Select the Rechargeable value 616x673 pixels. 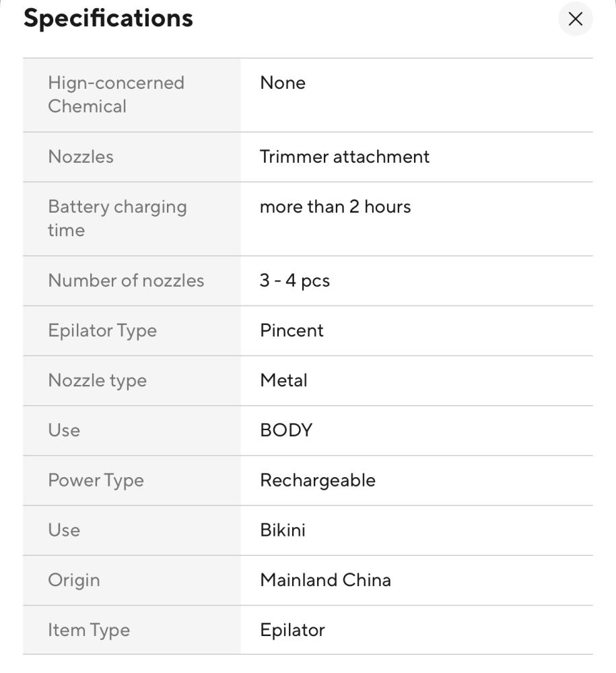318,480
